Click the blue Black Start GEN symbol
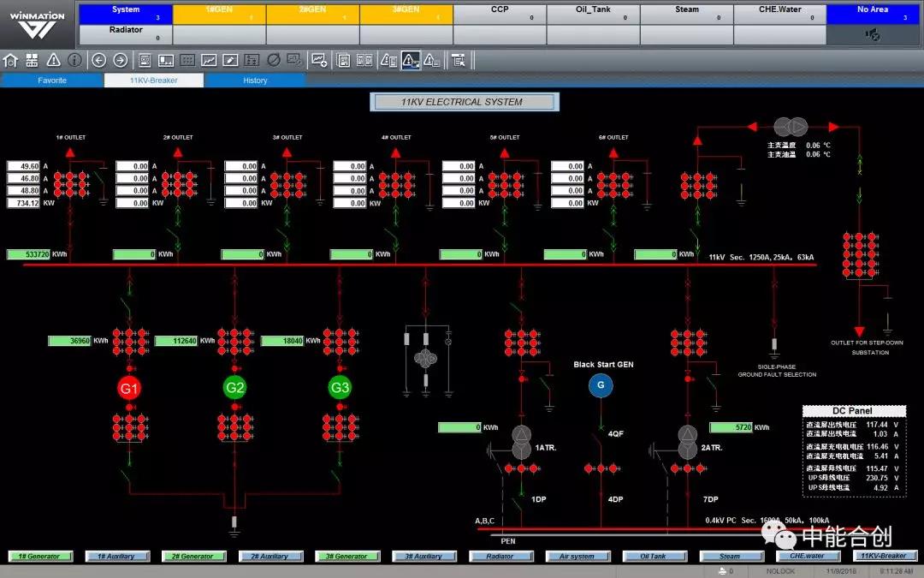 click(x=601, y=385)
